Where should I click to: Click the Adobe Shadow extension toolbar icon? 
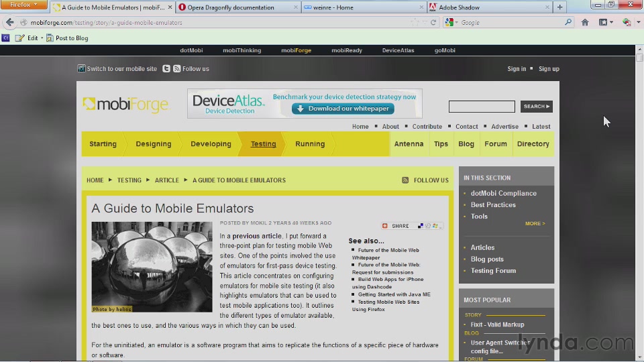click(627, 23)
